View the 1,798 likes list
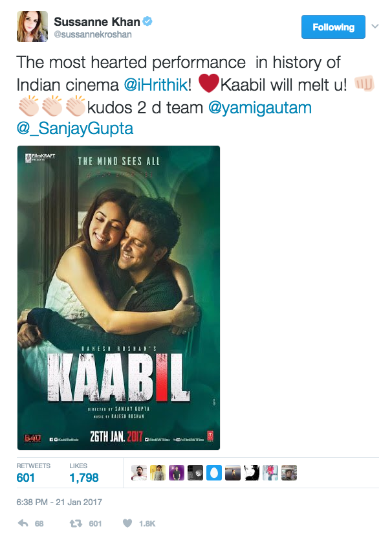This screenshot has width=392, height=542. click(84, 473)
